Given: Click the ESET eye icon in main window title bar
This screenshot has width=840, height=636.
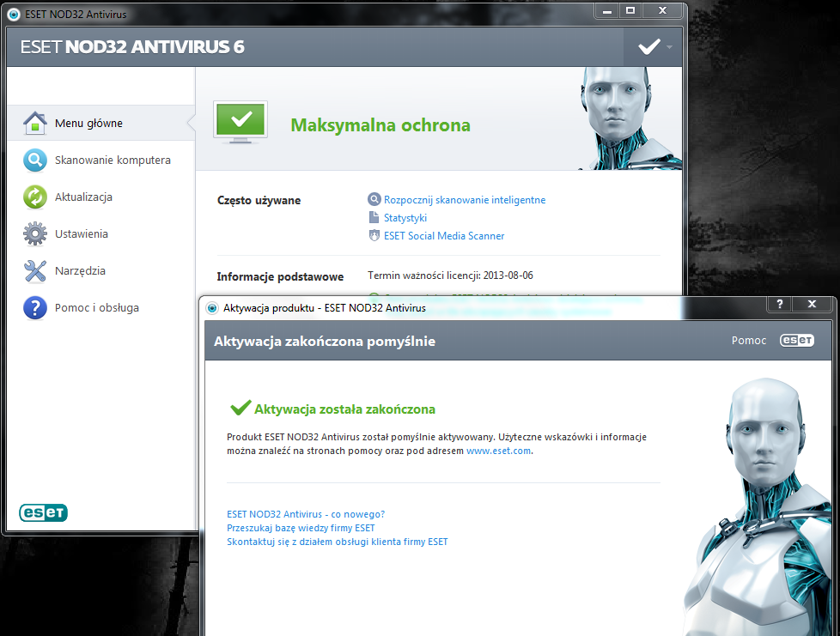Looking at the screenshot, I should point(14,15).
